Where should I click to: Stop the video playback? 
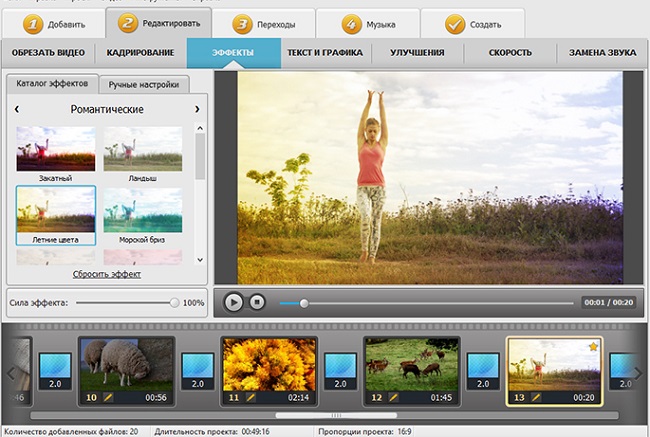257,301
